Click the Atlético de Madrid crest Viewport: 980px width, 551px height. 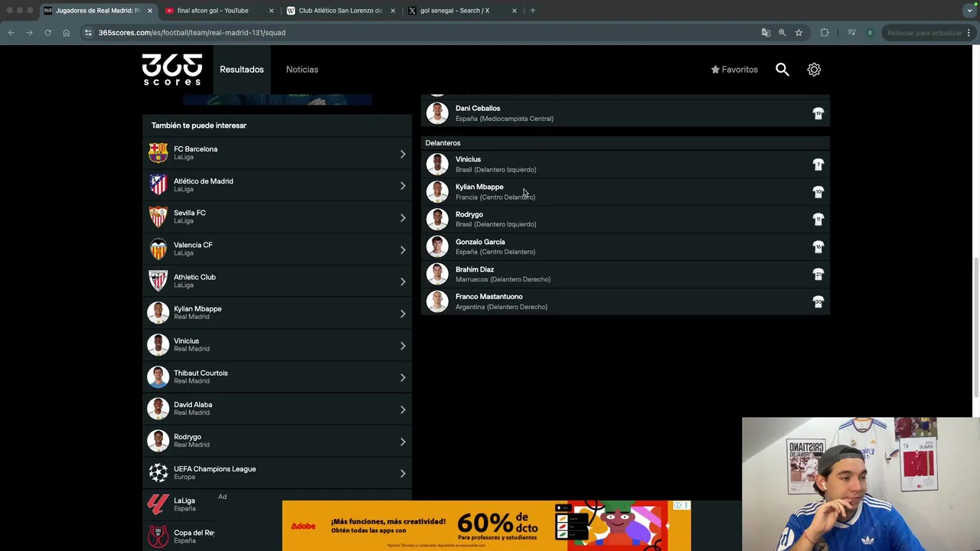click(158, 184)
